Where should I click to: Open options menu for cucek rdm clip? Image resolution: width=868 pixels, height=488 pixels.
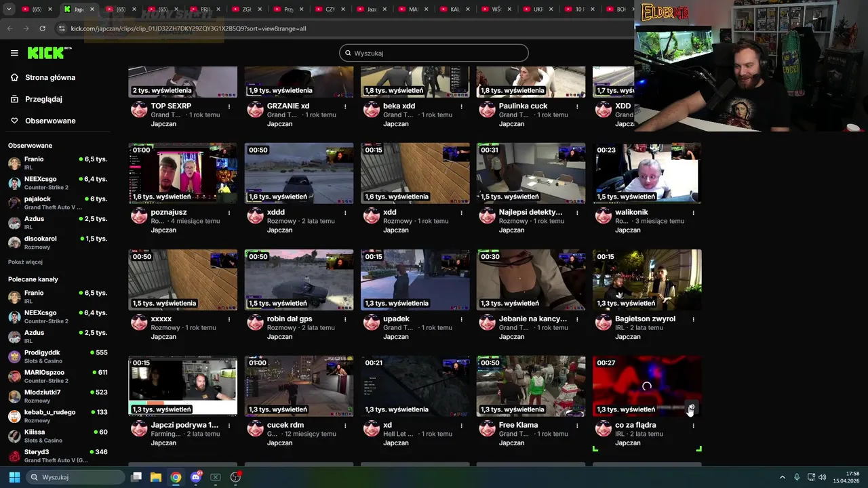tap(345, 426)
